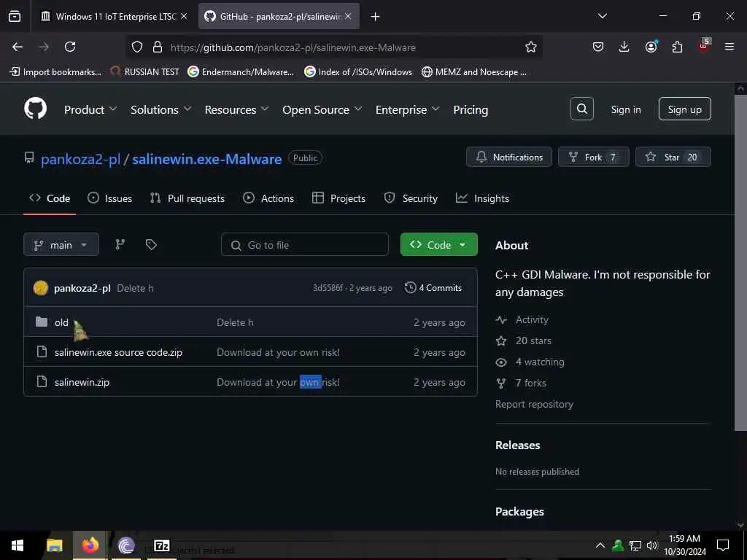
Task: Open the notification center icon
Action: tap(723, 545)
